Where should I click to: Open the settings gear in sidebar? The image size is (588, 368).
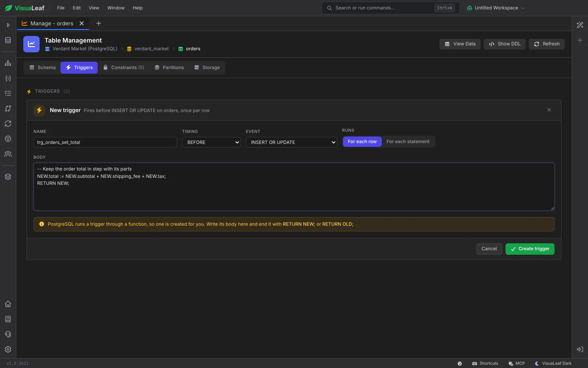tap(8, 350)
